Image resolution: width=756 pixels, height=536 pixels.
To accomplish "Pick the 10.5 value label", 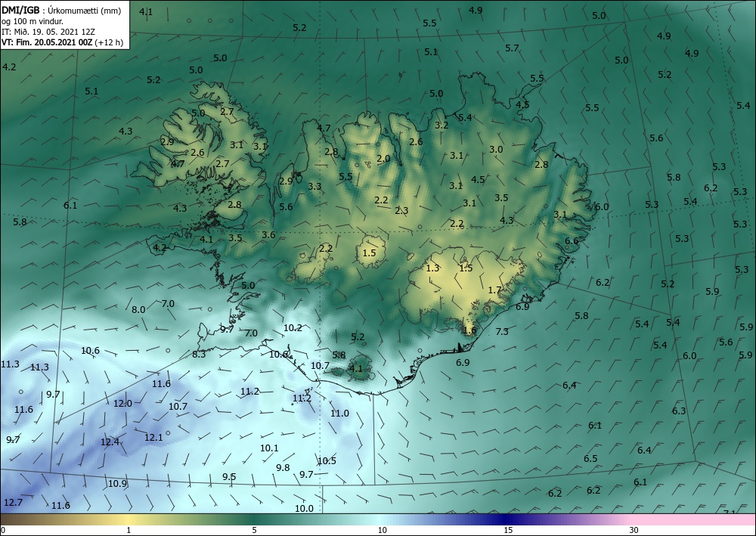I will (x=327, y=461).
